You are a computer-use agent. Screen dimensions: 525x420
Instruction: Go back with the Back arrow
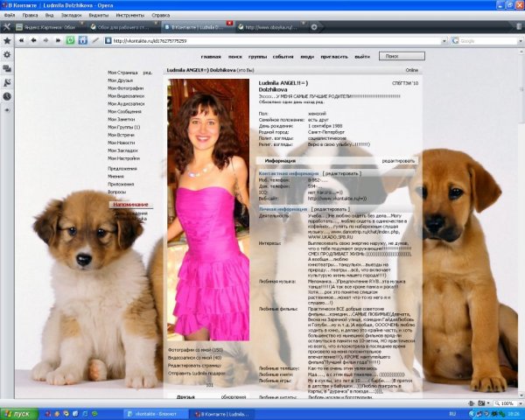(x=33, y=40)
